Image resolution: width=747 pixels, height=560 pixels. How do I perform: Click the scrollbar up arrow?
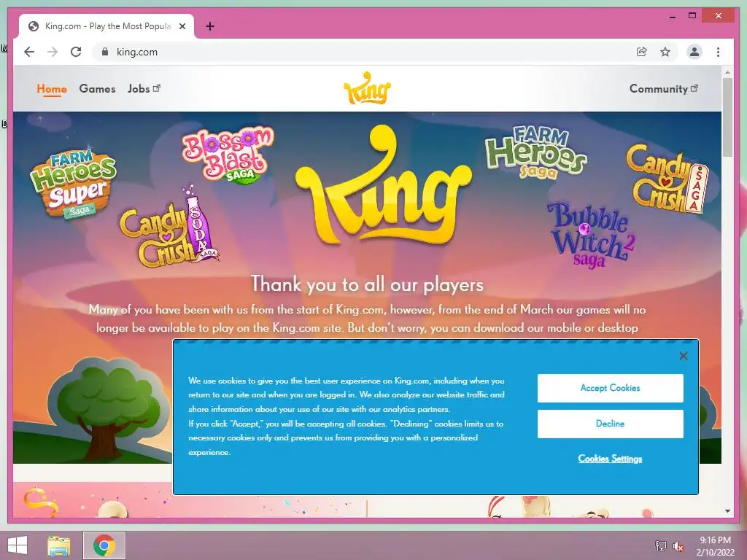tap(727, 72)
